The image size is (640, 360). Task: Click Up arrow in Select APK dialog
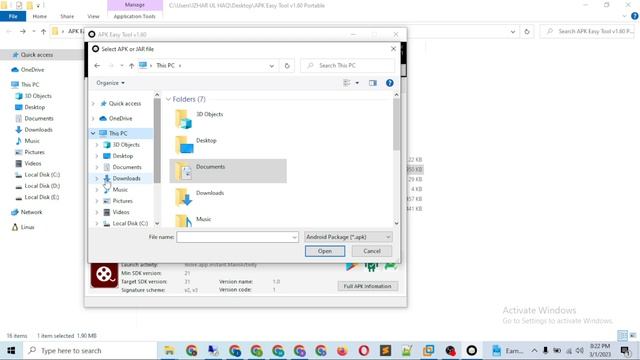pos(131,65)
